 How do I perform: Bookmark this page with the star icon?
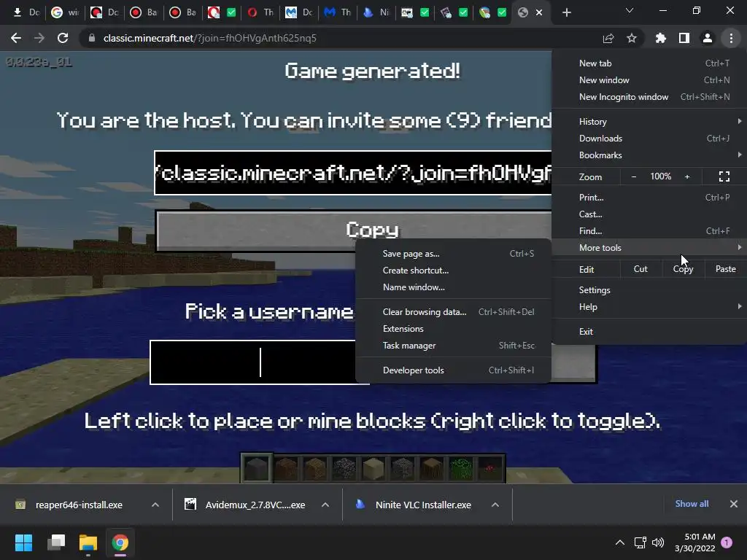point(632,38)
